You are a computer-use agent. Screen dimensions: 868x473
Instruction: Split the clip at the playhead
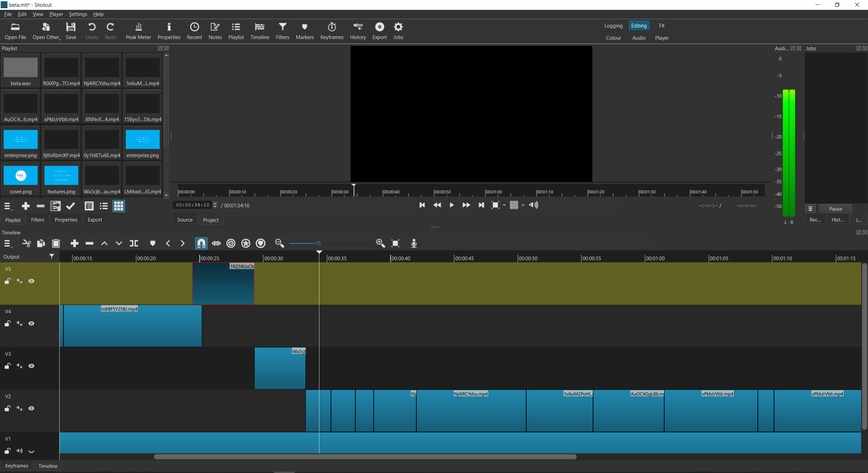tap(134, 243)
